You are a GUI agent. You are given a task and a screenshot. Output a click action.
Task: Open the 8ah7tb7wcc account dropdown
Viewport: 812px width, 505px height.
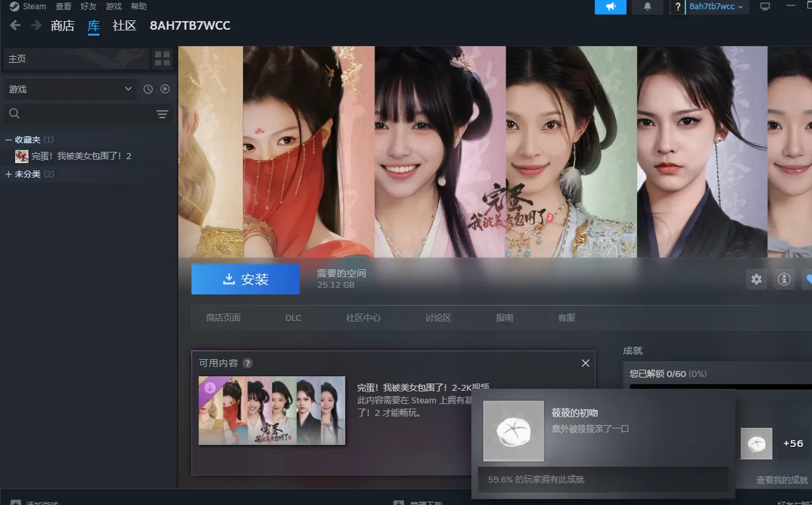point(716,7)
